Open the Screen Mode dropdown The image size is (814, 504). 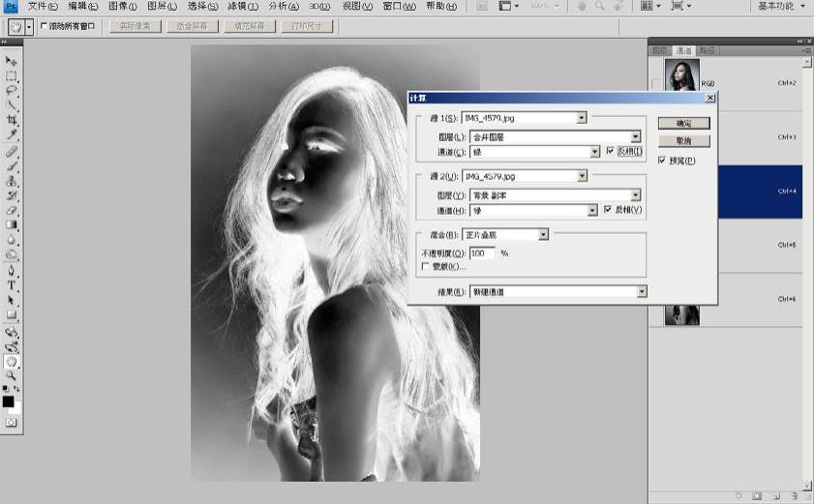[x=681, y=6]
